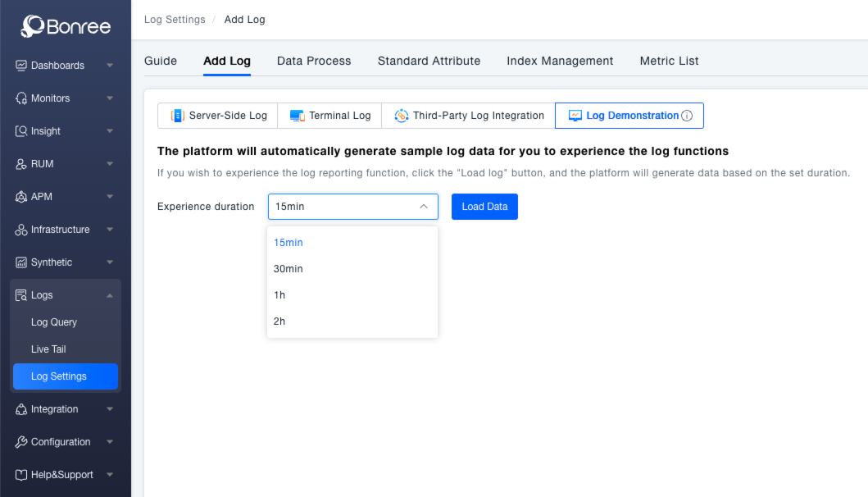
Task: Go to Log Settings breadcrumb link
Action: pos(175,20)
